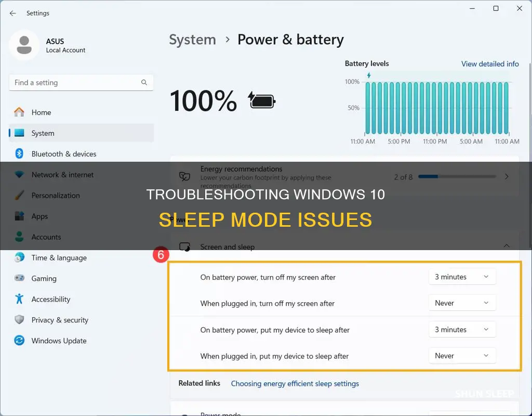Open the Gaming controller icon
This screenshot has height=416, width=532.
point(19,278)
